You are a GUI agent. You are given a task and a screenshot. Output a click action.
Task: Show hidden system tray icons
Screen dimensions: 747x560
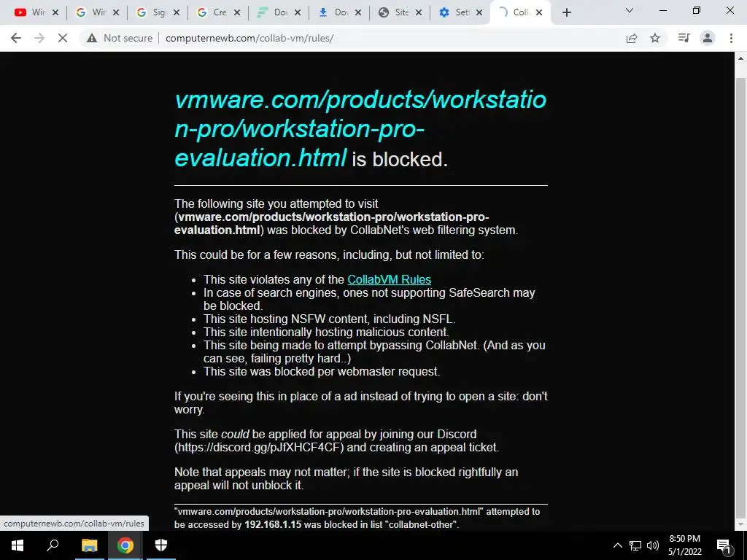tap(617, 545)
